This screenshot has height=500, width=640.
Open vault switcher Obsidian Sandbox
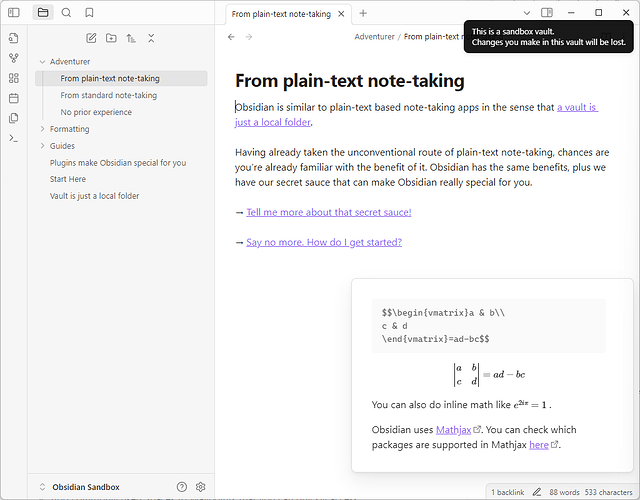pos(86,487)
